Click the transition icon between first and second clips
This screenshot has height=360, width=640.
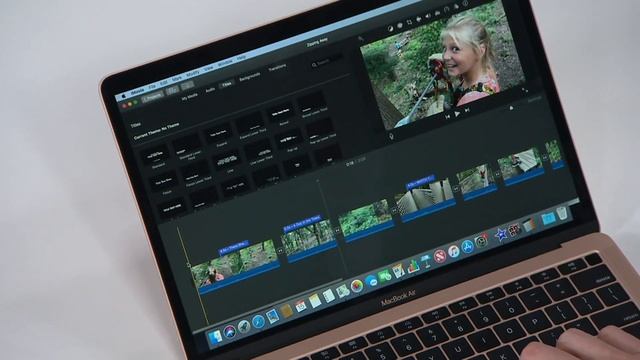tap(281, 251)
